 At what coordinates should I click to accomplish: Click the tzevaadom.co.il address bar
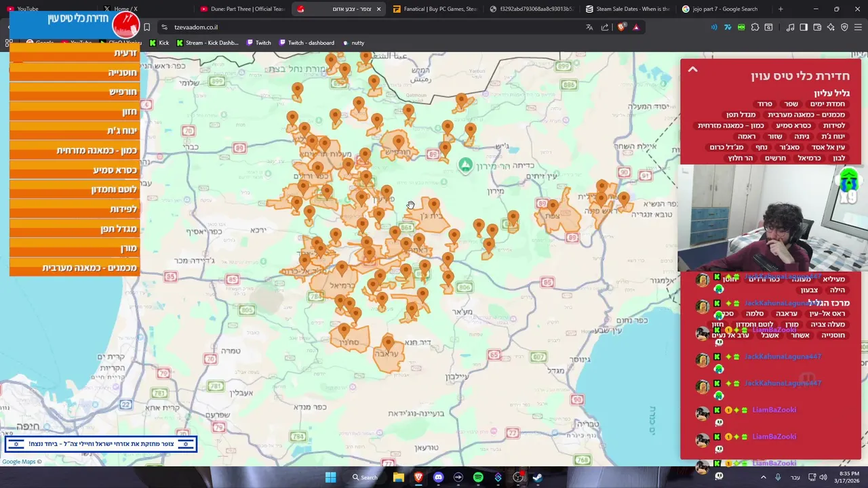coord(366,27)
